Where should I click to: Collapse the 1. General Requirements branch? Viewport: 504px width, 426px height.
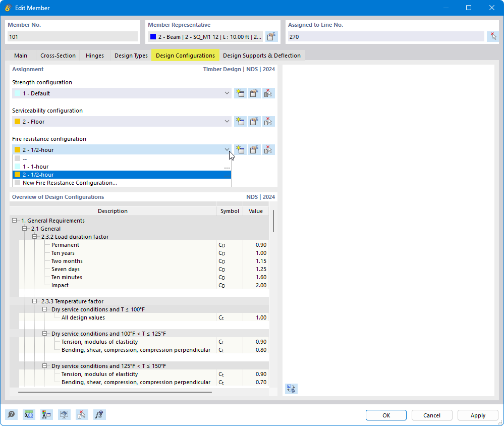pyautogui.click(x=13, y=221)
